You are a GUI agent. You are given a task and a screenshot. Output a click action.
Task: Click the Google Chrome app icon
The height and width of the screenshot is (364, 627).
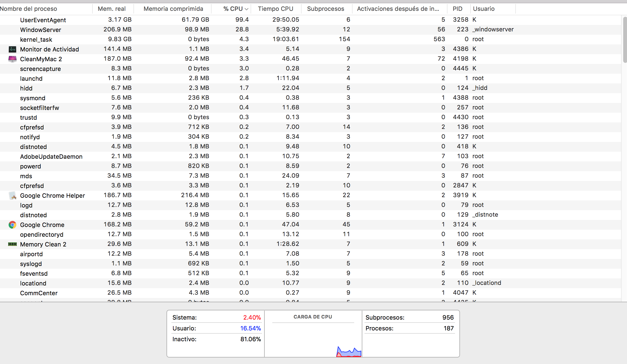pyautogui.click(x=12, y=225)
